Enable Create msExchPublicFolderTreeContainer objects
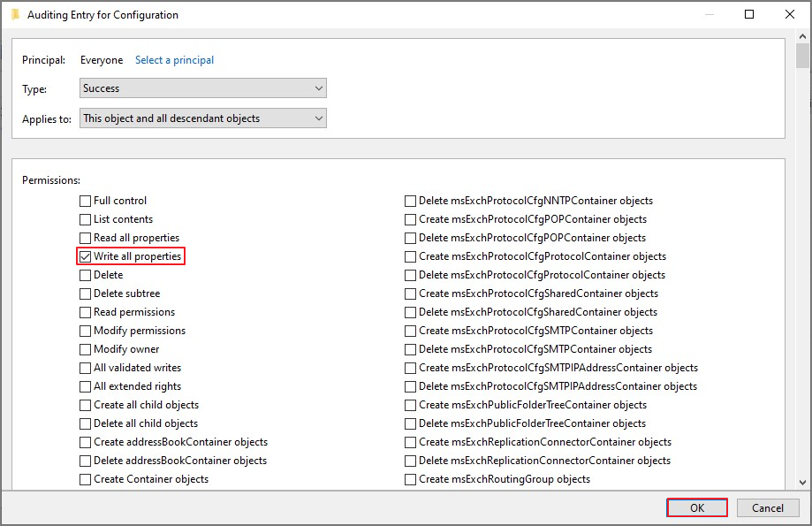Image resolution: width=812 pixels, height=526 pixels. (x=411, y=405)
